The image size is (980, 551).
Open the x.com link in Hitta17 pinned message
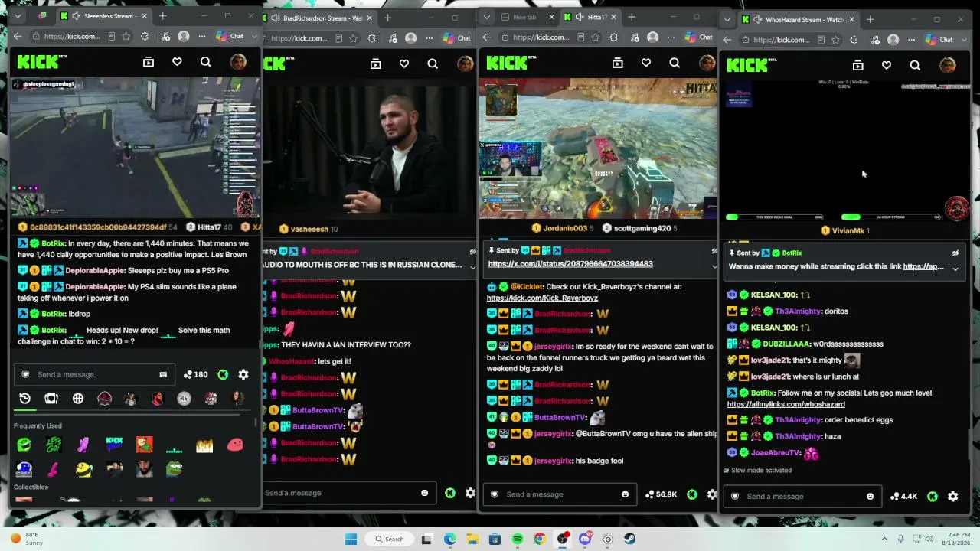[x=570, y=264]
